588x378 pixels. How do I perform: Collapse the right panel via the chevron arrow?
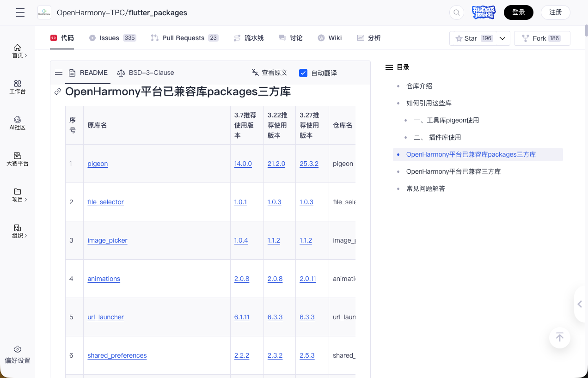(x=579, y=304)
